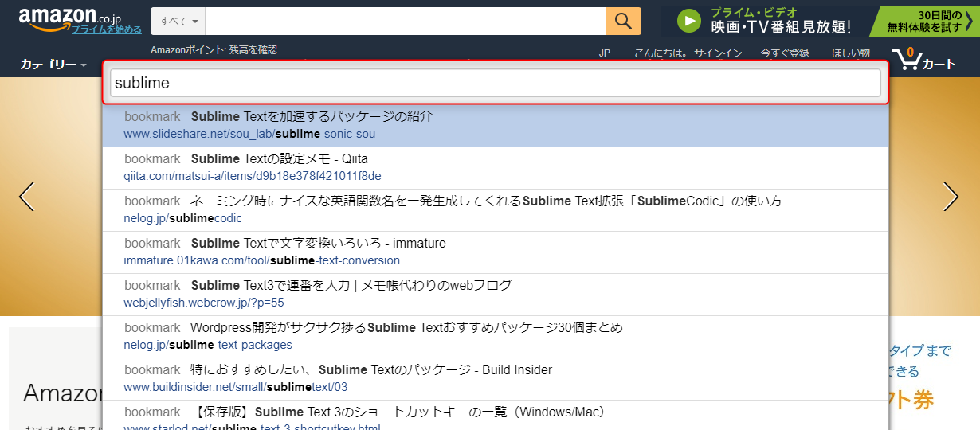Image resolution: width=980 pixels, height=430 pixels.
Task: Expand the カテゴリー menu
Action: tap(53, 64)
